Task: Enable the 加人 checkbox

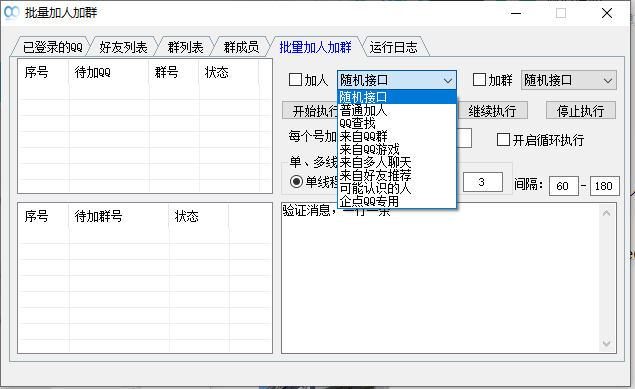Action: point(295,80)
